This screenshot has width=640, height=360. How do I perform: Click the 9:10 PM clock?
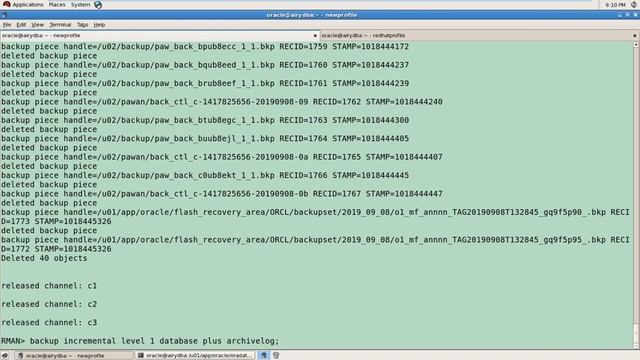point(615,5)
